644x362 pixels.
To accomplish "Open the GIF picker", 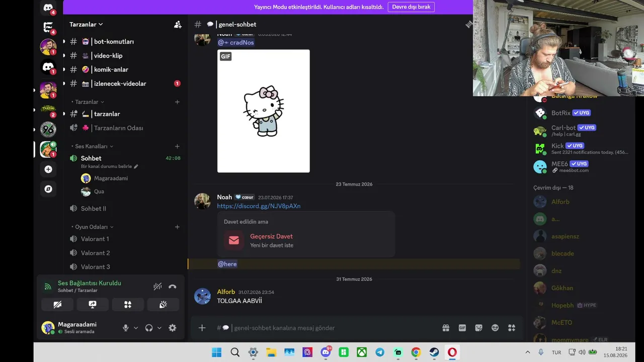I will [x=462, y=328].
